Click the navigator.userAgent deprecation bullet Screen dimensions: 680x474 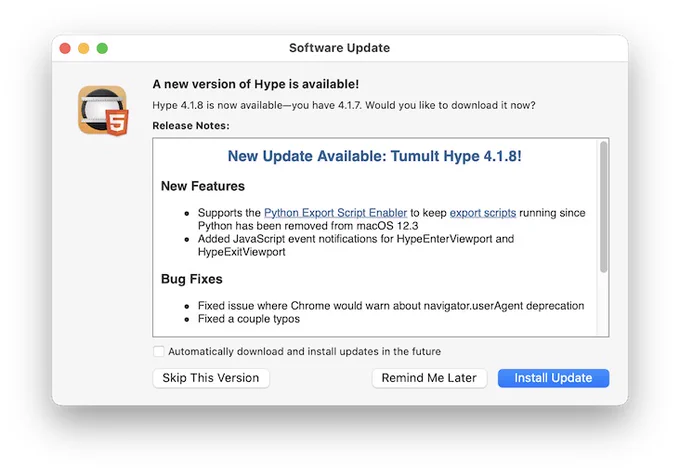point(391,306)
